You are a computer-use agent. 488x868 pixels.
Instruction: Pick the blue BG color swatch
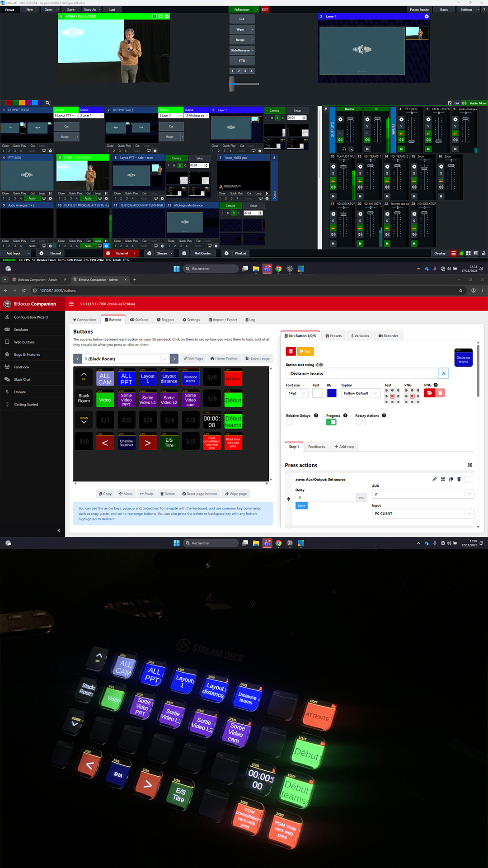point(332,393)
